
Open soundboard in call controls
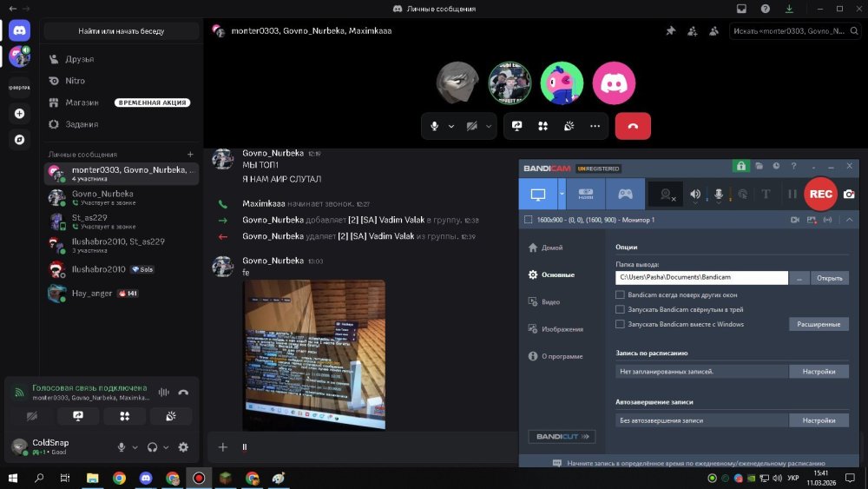click(x=569, y=126)
